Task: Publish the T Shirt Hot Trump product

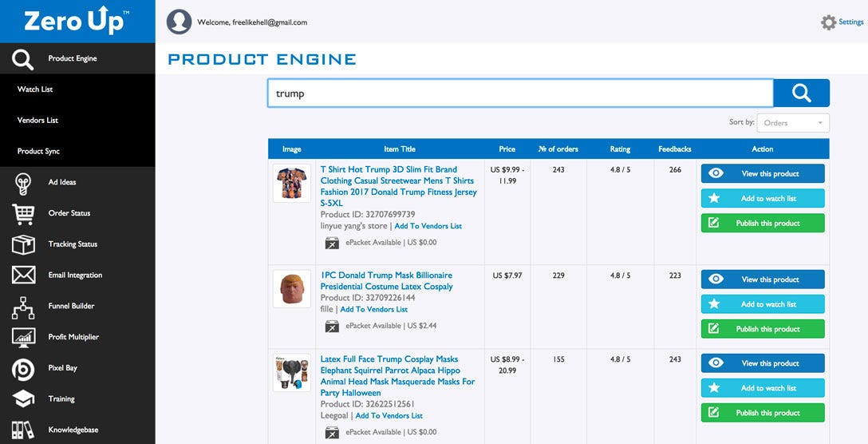Action: point(763,224)
